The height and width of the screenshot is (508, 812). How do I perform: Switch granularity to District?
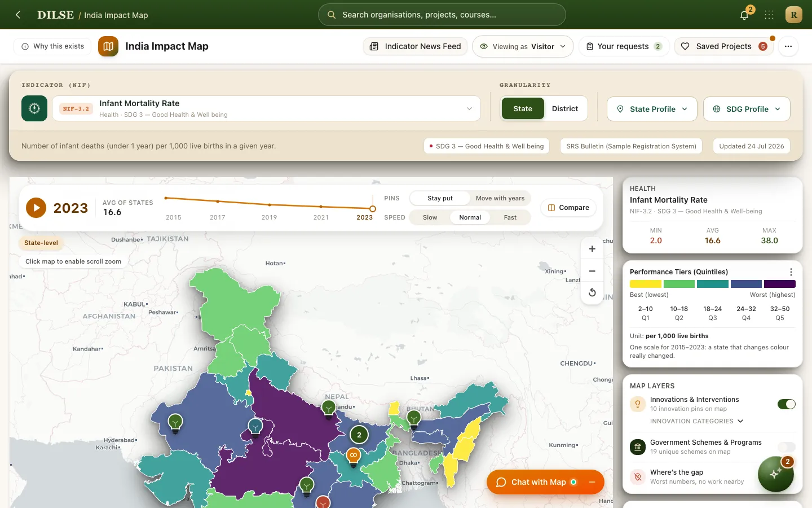click(x=565, y=108)
